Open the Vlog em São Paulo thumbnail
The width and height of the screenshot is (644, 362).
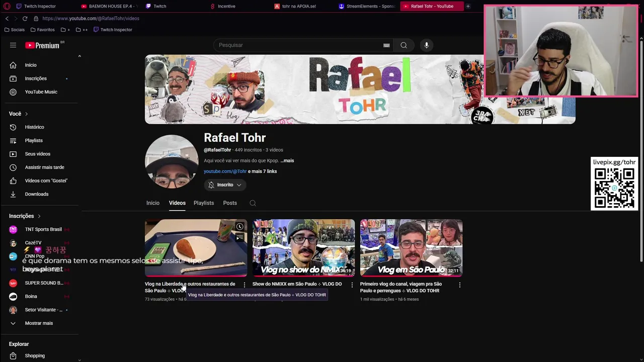coord(411,248)
